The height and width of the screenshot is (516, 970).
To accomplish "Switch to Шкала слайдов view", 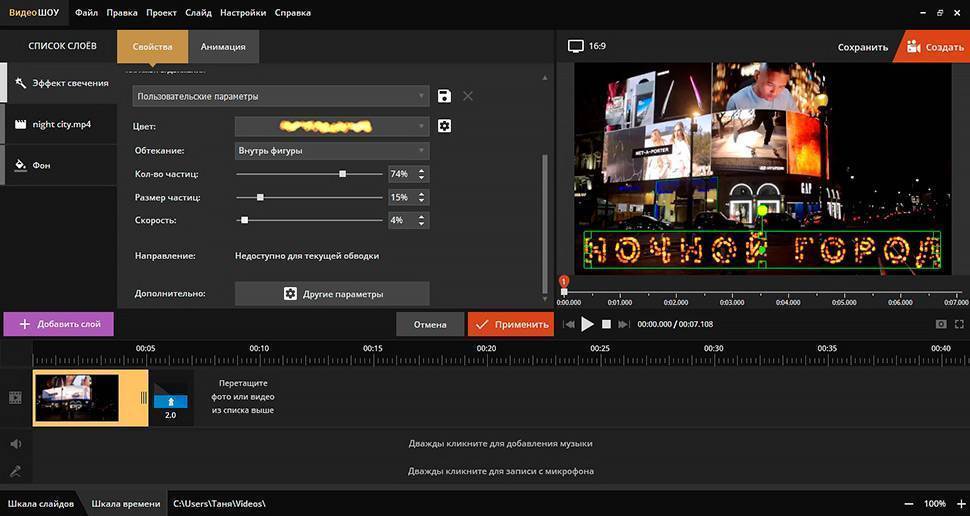I will (x=40, y=503).
